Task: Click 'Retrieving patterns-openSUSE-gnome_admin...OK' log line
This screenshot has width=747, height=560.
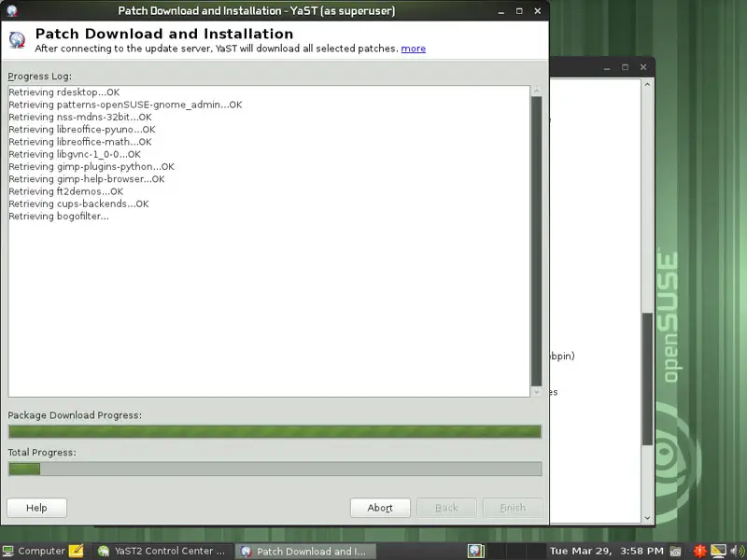Action: tap(125, 105)
